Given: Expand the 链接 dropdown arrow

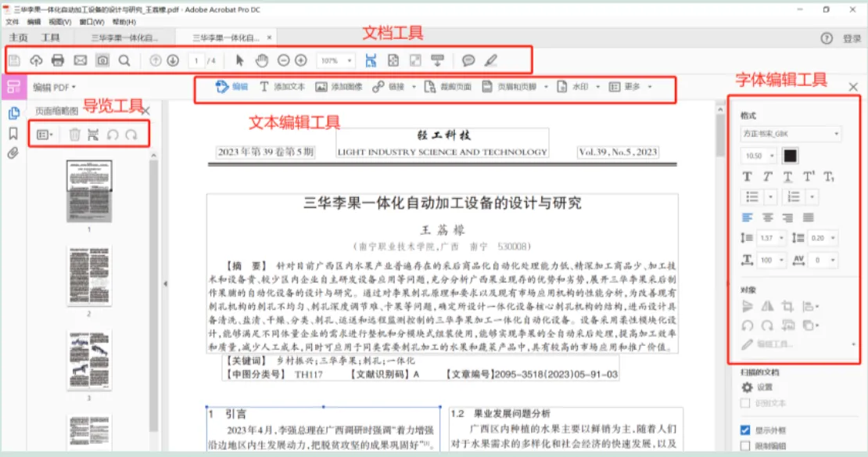Looking at the screenshot, I should pyautogui.click(x=414, y=87).
